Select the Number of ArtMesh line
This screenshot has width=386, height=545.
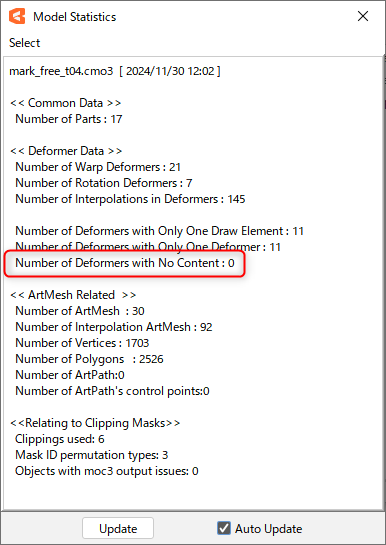click(x=80, y=311)
